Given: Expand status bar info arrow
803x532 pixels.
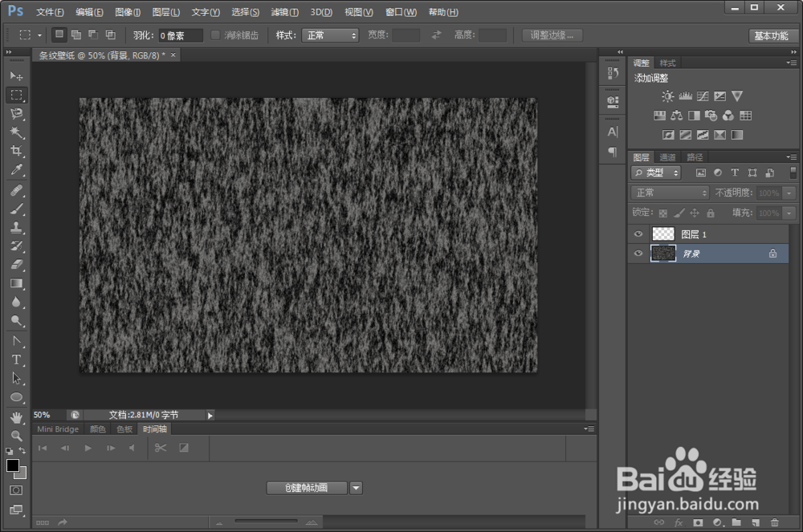Looking at the screenshot, I should click(x=210, y=416).
